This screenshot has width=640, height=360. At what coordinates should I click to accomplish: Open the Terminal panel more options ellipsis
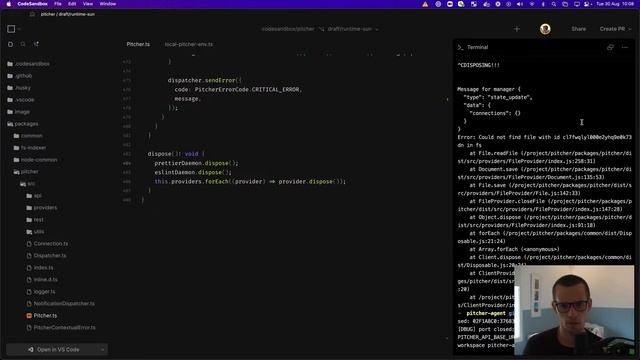[625, 47]
